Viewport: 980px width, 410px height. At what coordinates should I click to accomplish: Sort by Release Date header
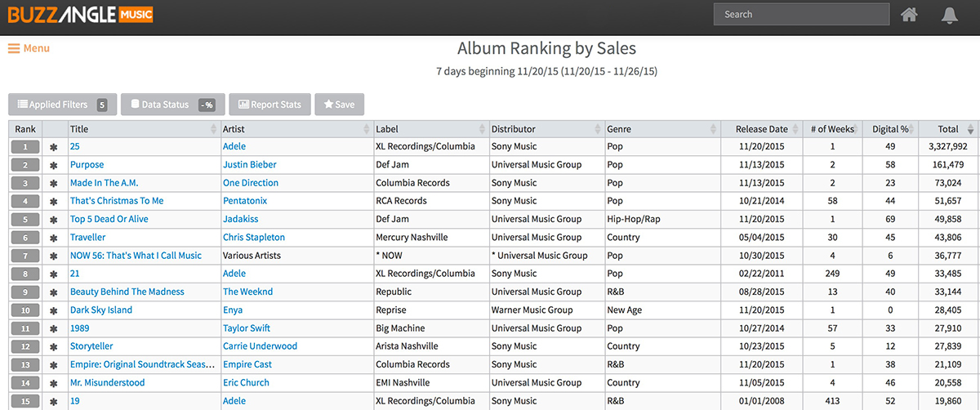coord(761,129)
